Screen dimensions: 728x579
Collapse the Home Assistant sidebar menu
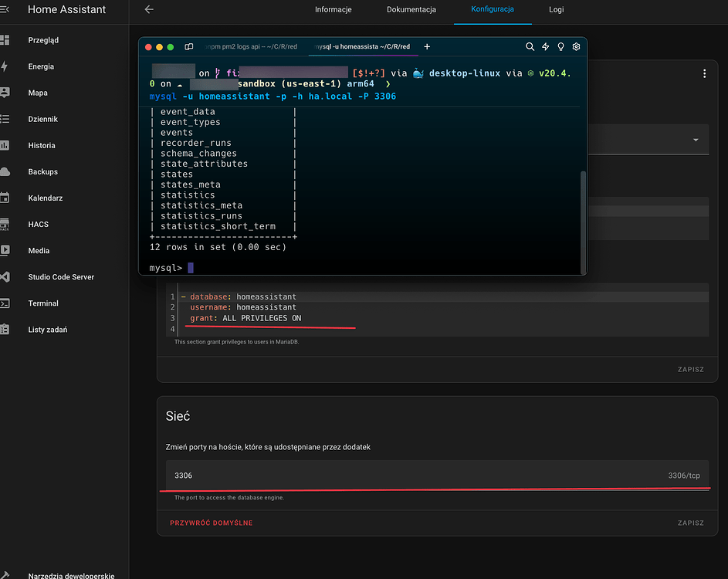(5, 10)
